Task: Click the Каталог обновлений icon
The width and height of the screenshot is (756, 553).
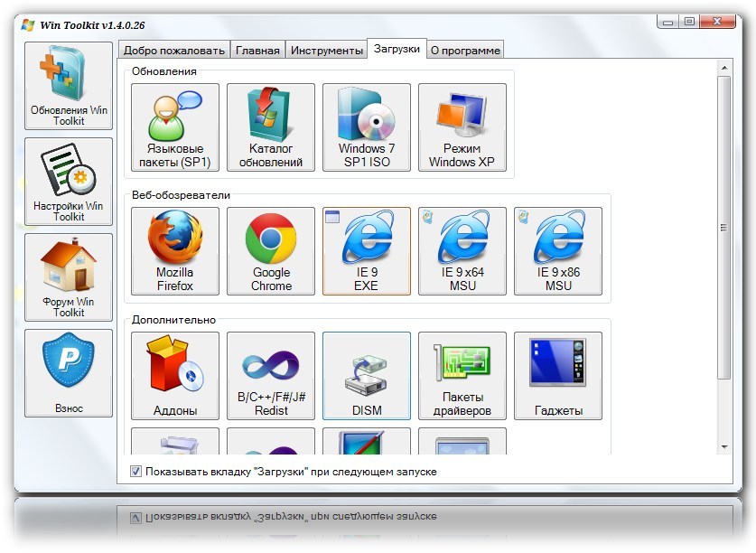Action: click(x=271, y=127)
